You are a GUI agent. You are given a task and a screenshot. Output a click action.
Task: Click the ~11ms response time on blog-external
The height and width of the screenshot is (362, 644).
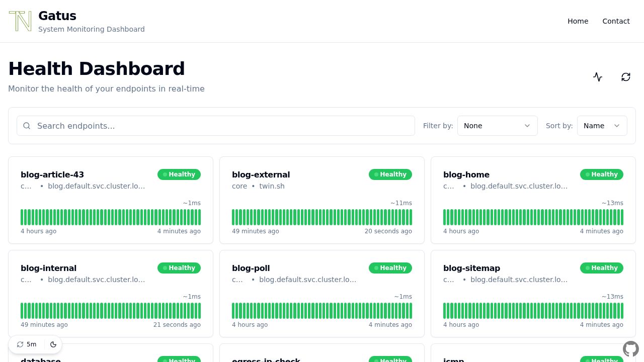pyautogui.click(x=401, y=203)
